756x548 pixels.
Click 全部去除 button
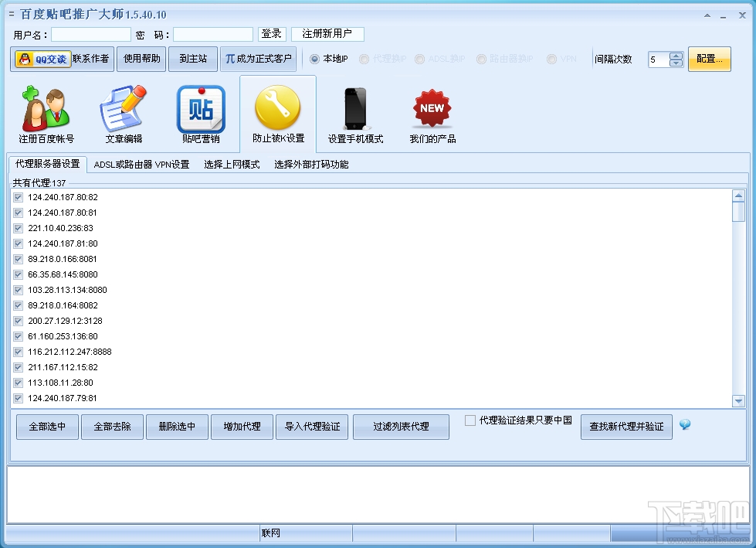[112, 427]
